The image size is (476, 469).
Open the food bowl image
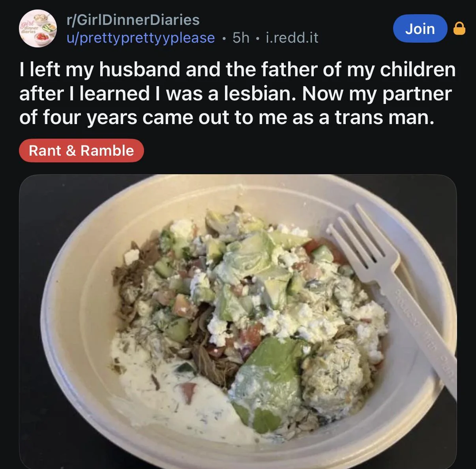(x=238, y=322)
